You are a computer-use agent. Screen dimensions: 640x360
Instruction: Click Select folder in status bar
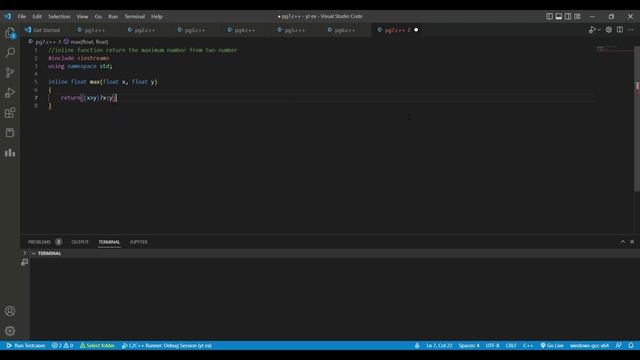pyautogui.click(x=97, y=346)
